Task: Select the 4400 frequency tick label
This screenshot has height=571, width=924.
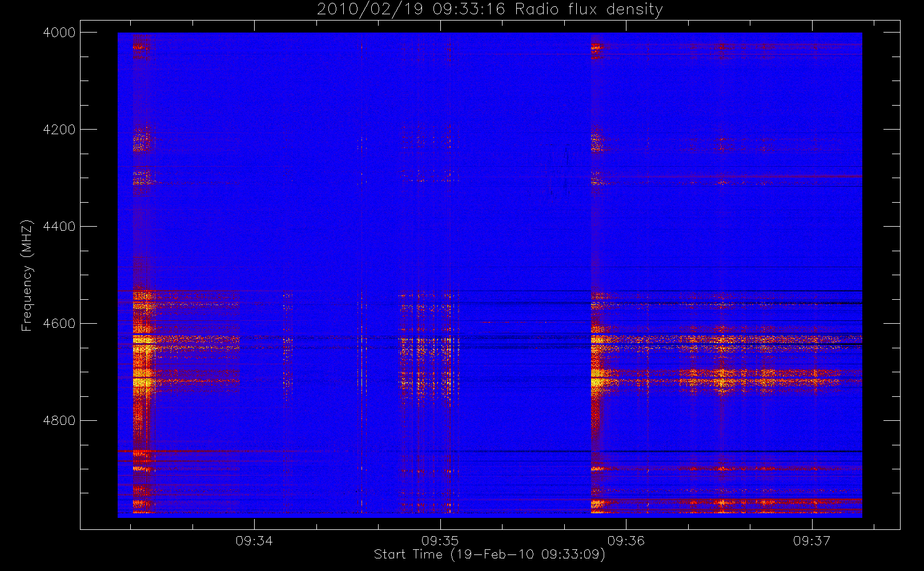Action: pos(59,227)
